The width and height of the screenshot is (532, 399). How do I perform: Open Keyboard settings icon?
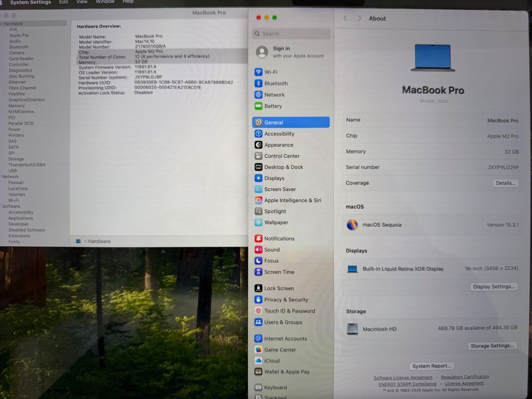pyautogui.click(x=258, y=388)
